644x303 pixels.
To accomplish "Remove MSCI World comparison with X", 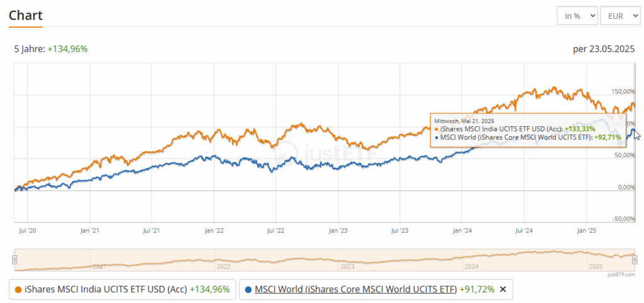I will 502,289.
